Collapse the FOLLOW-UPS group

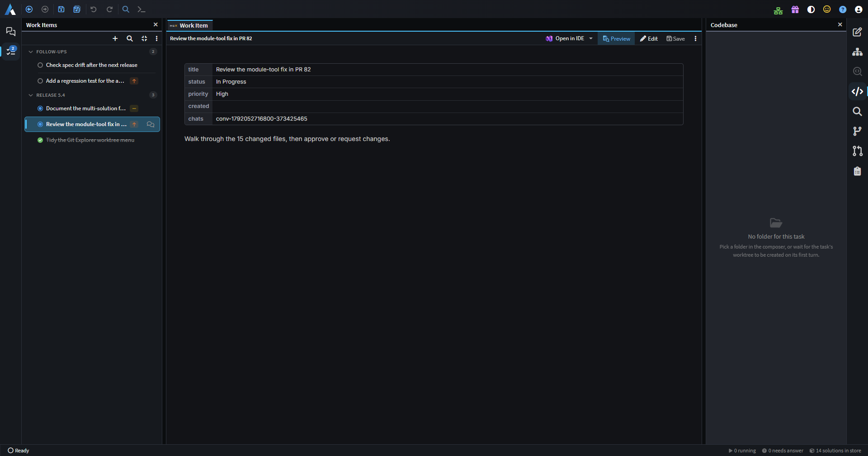31,52
